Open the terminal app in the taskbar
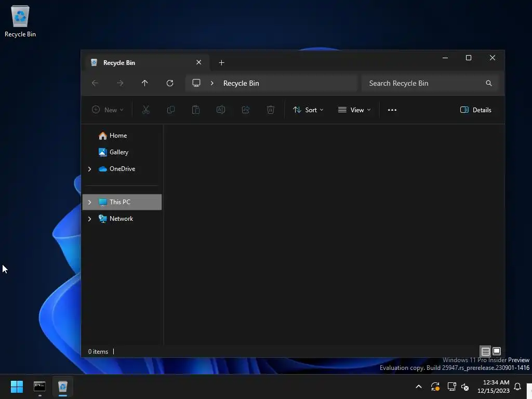532x399 pixels. 39,387
